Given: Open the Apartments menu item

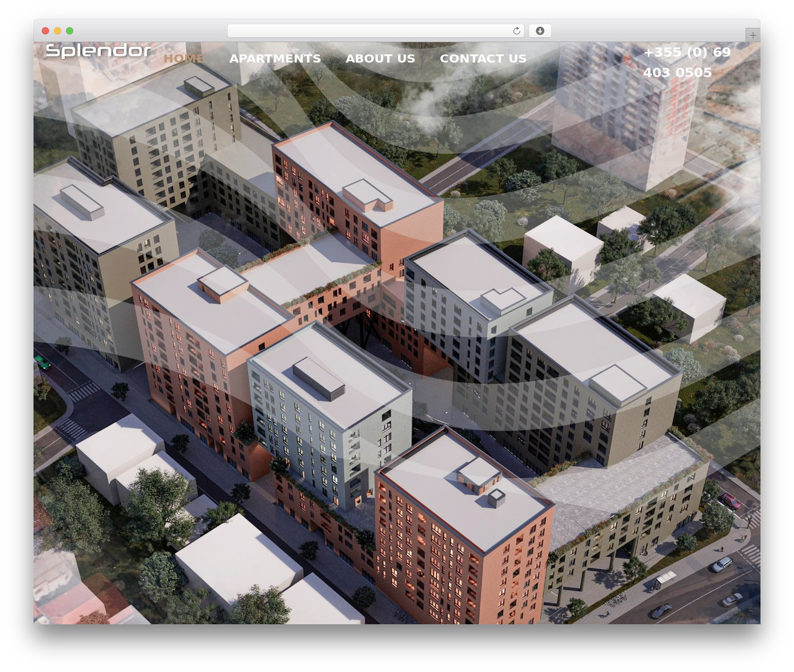Looking at the screenshot, I should (x=275, y=58).
